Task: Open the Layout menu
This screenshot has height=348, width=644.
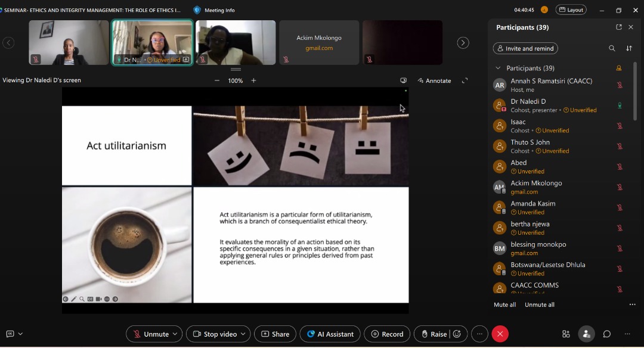Action: (571, 10)
